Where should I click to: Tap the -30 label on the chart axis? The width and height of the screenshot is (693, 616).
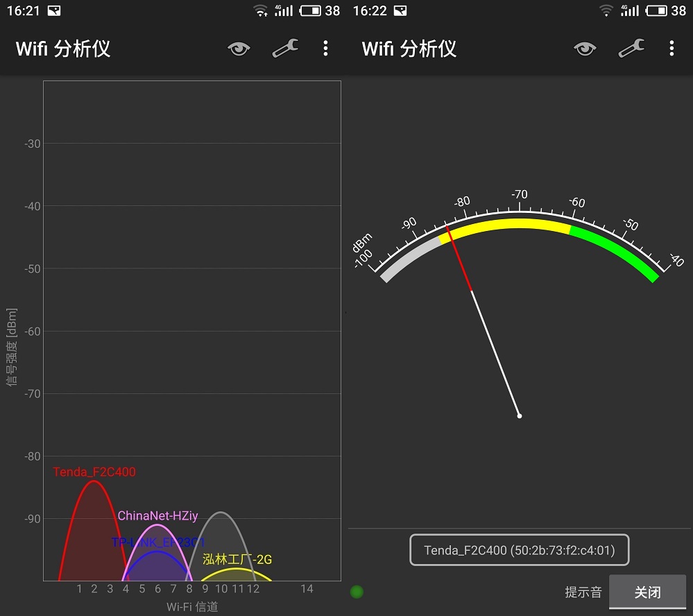pos(33,144)
